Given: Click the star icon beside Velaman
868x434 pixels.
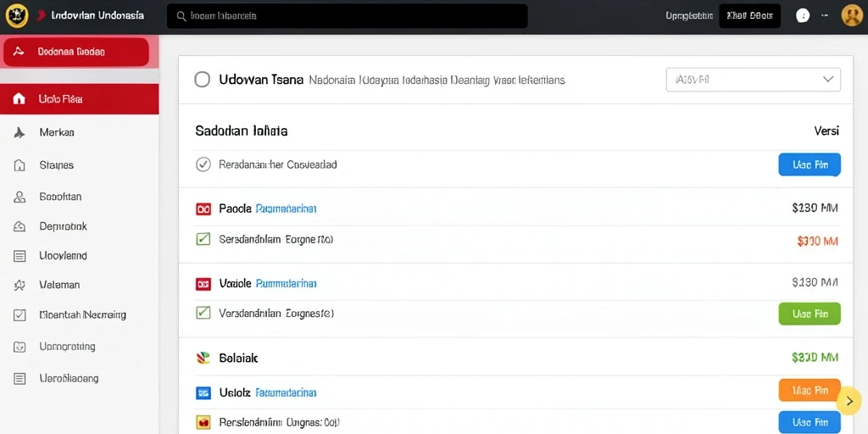Looking at the screenshot, I should click(x=19, y=285).
